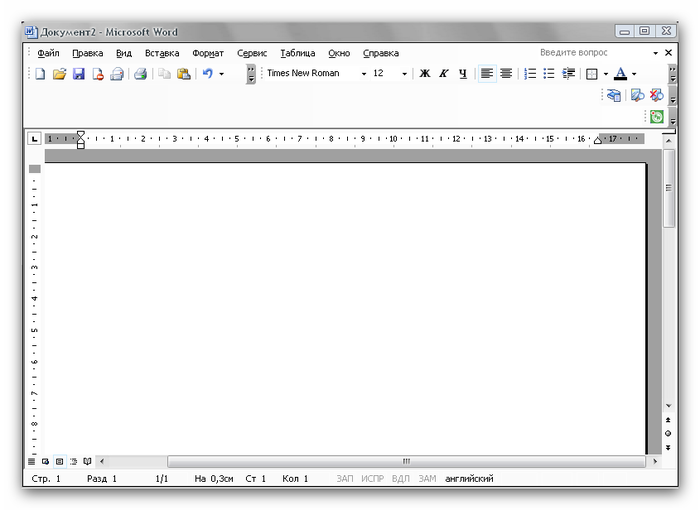700x510 pixels.
Task: Switch to Normal view icon
Action: click(x=31, y=461)
